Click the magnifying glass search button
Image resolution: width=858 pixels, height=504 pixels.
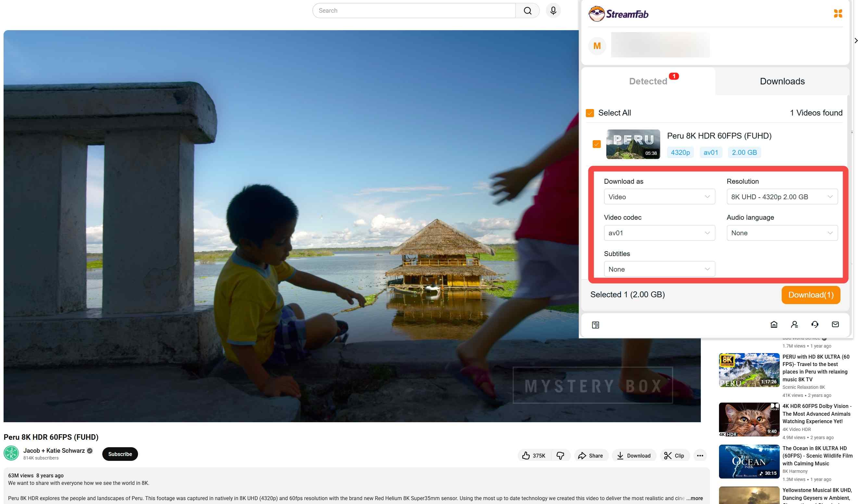pos(527,11)
